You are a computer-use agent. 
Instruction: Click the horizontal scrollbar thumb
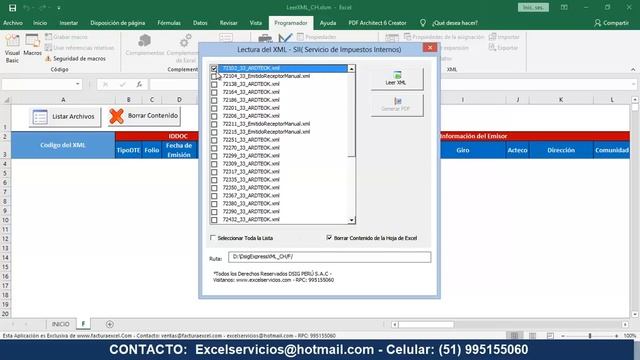pyautogui.click(x=426, y=324)
